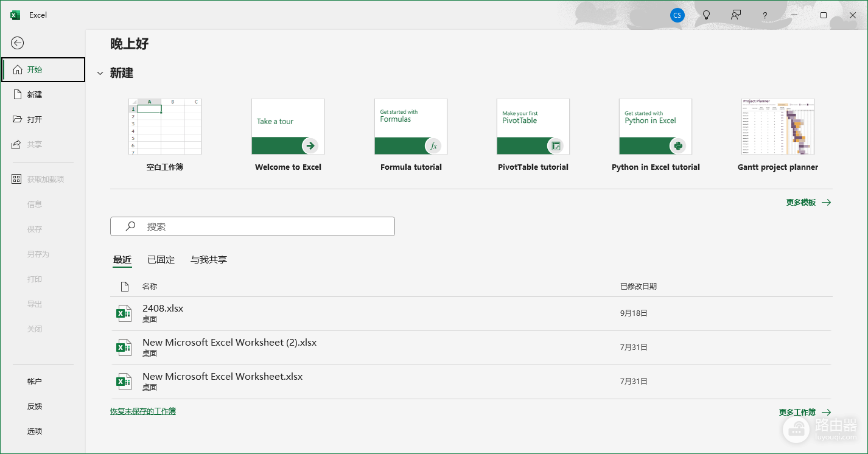This screenshot has width=868, height=454.
Task: Switch to the 已固定 tab
Action: 161,259
